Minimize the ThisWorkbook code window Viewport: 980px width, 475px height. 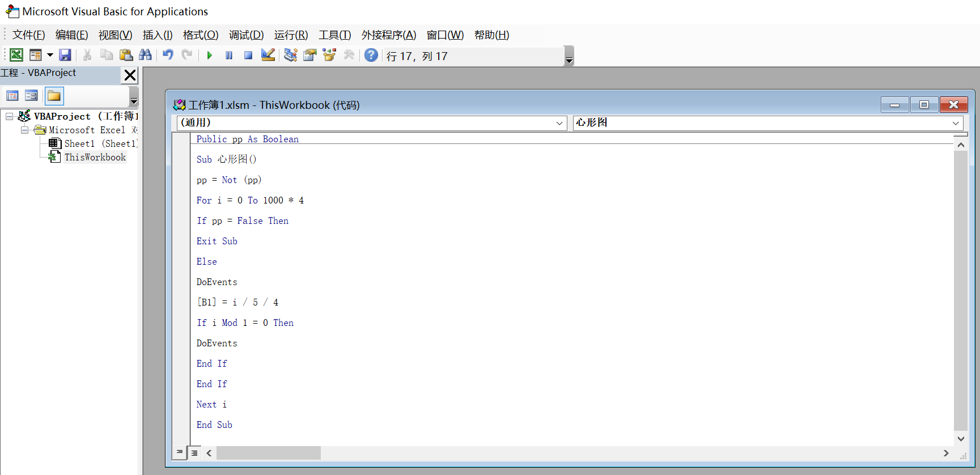[x=895, y=105]
